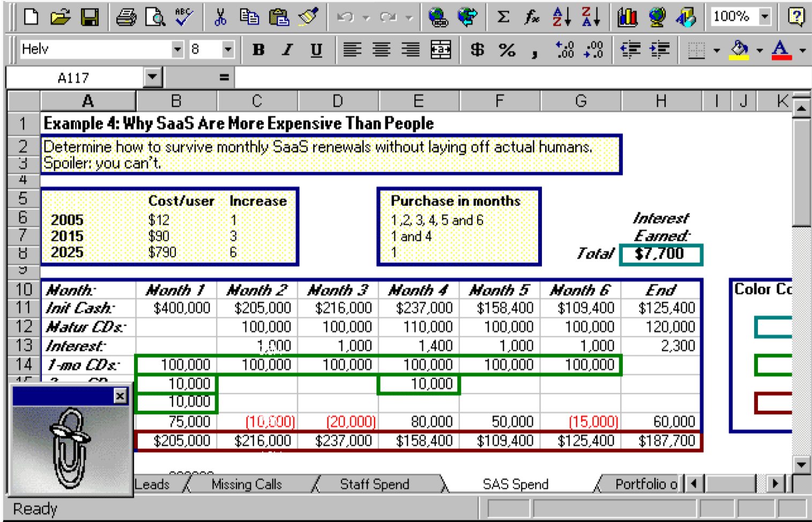
Task: Launch the Chart Wizard icon
Action: click(627, 17)
